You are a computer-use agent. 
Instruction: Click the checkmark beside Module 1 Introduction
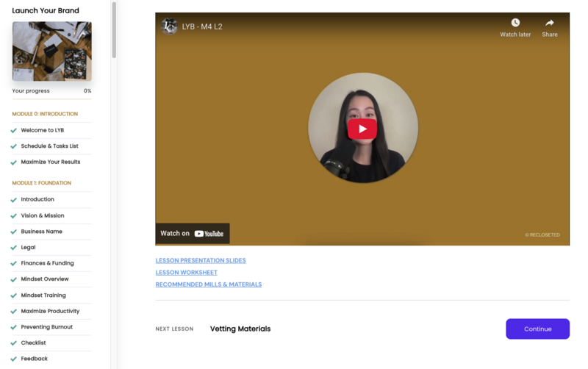point(14,200)
